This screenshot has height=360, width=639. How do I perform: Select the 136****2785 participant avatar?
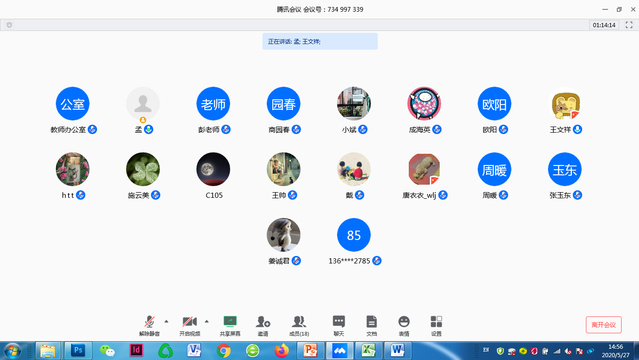tap(354, 235)
